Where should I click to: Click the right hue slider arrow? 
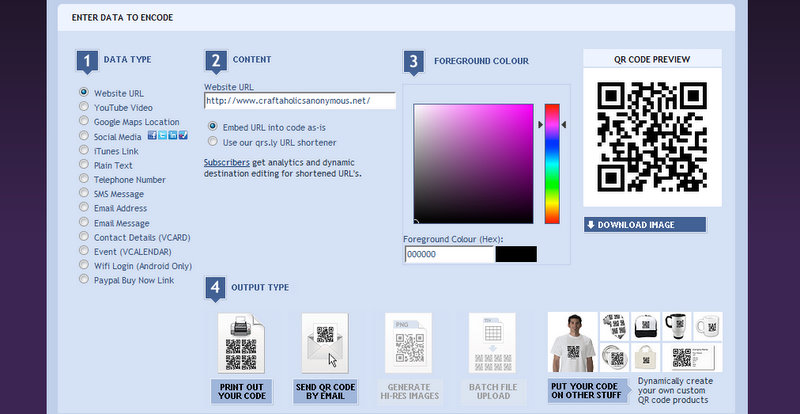point(563,125)
